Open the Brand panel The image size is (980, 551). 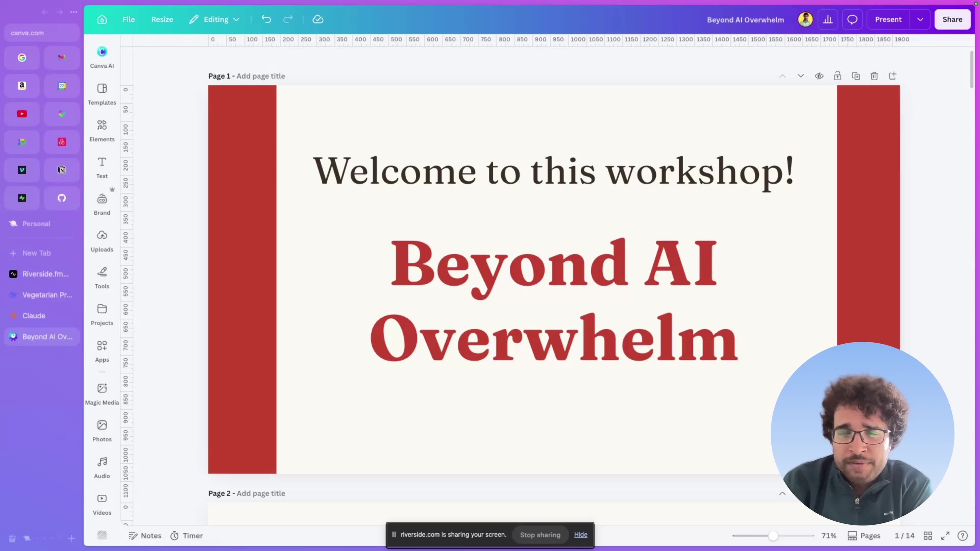point(102,205)
